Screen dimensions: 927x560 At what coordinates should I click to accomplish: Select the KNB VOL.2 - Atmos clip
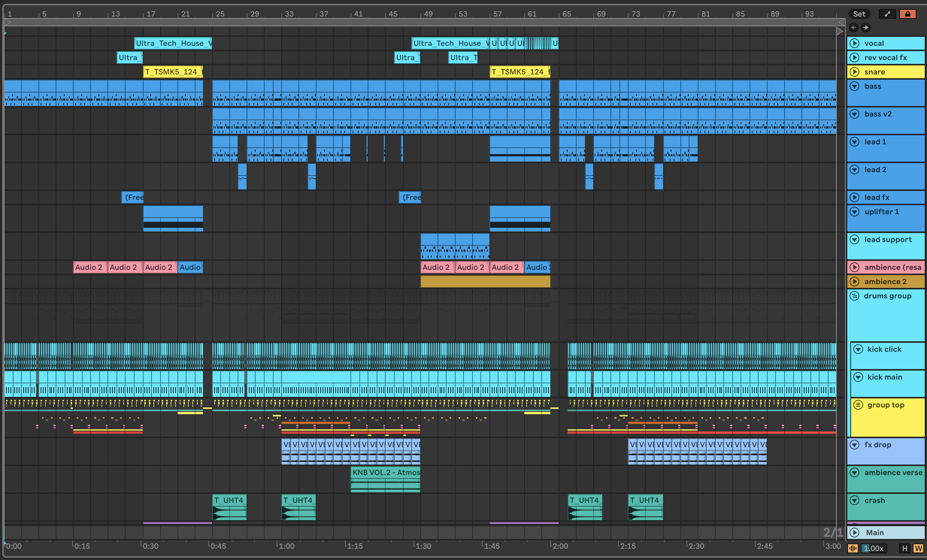pyautogui.click(x=385, y=472)
